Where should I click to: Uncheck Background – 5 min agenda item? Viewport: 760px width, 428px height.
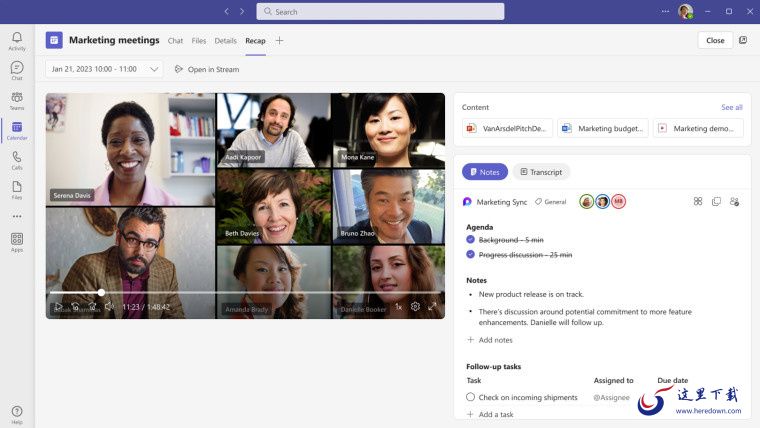pyautogui.click(x=470, y=239)
